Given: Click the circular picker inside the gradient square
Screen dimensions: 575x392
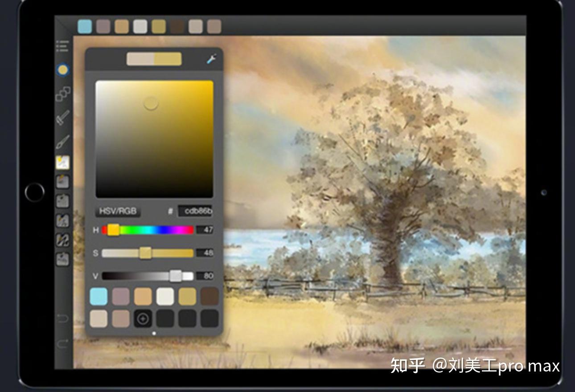Looking at the screenshot, I should tap(151, 104).
